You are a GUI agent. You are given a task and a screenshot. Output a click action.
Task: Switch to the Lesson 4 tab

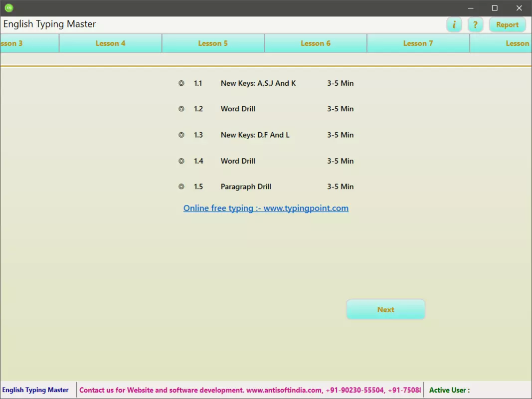110,43
